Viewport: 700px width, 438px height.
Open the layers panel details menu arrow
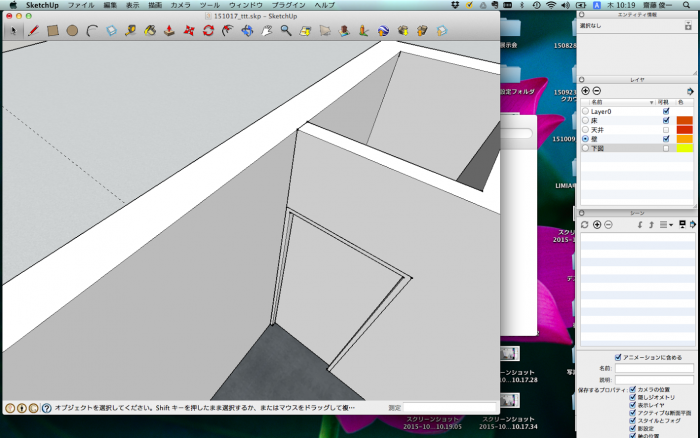(x=690, y=91)
